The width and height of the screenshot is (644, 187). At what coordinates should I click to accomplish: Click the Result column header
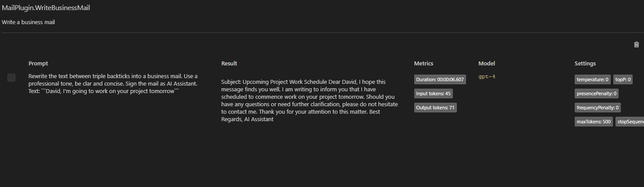coord(229,64)
